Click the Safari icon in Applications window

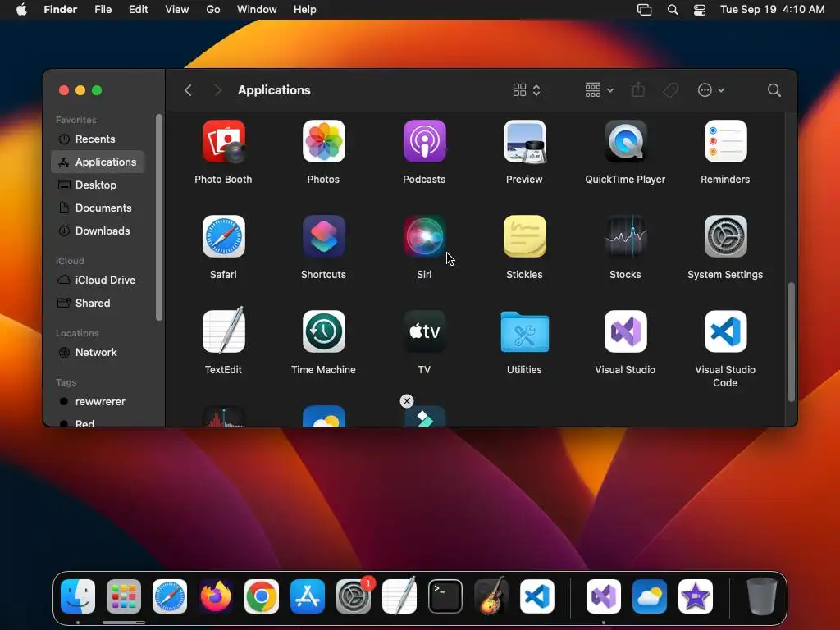(x=223, y=236)
